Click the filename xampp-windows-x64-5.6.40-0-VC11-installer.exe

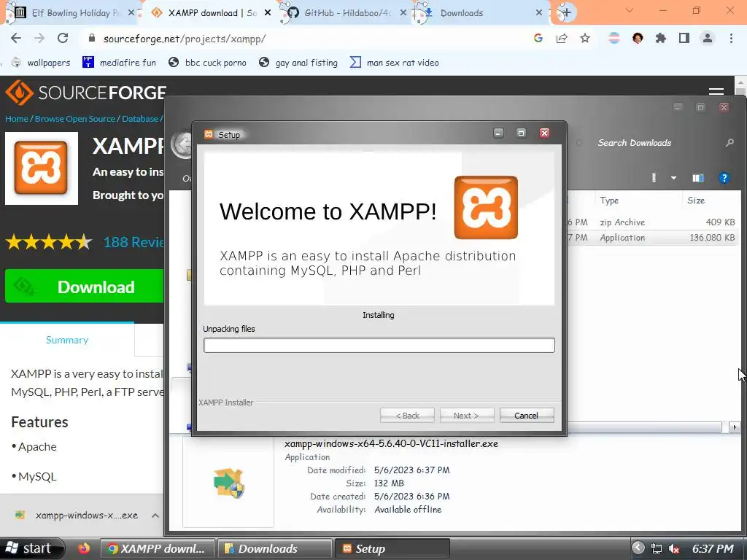pyautogui.click(x=391, y=443)
